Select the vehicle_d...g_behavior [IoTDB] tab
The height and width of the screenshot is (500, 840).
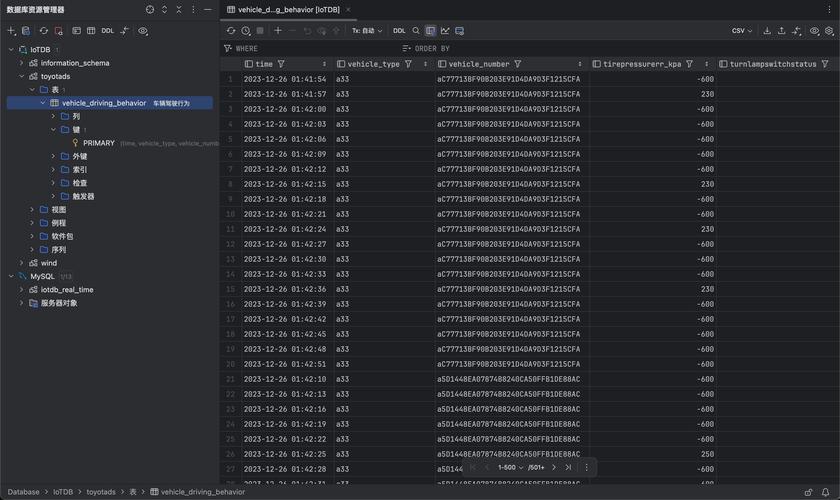[288, 9]
